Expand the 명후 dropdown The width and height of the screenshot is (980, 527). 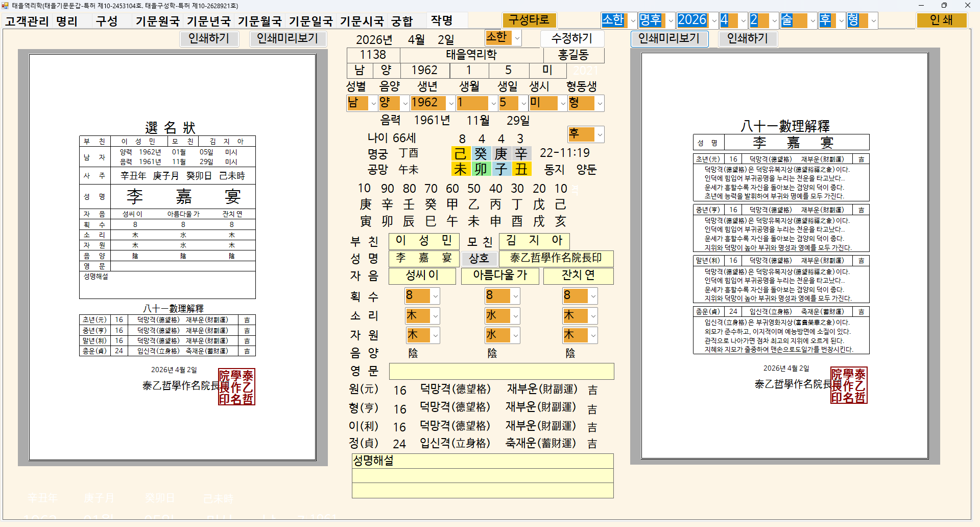(670, 20)
